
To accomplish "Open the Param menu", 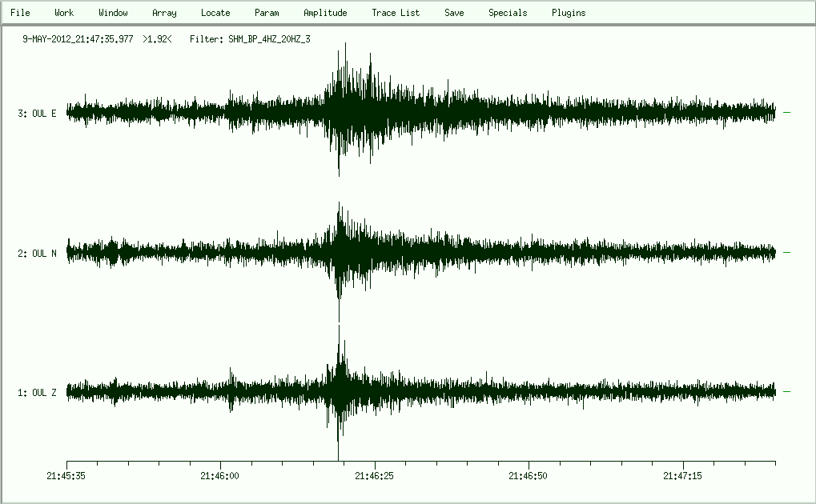I will 267,13.
